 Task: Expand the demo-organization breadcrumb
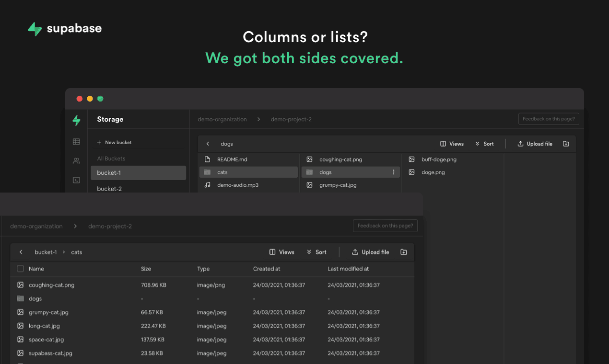coord(222,119)
